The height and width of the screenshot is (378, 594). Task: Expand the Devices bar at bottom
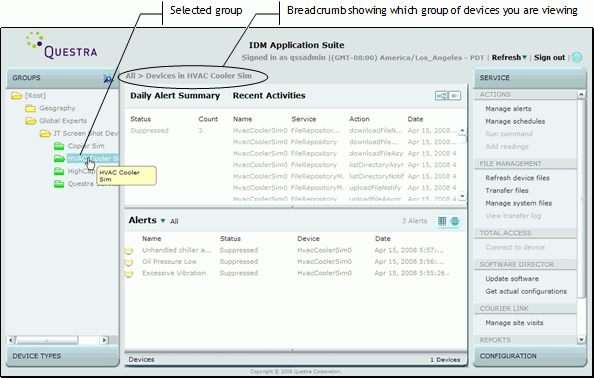click(296, 359)
